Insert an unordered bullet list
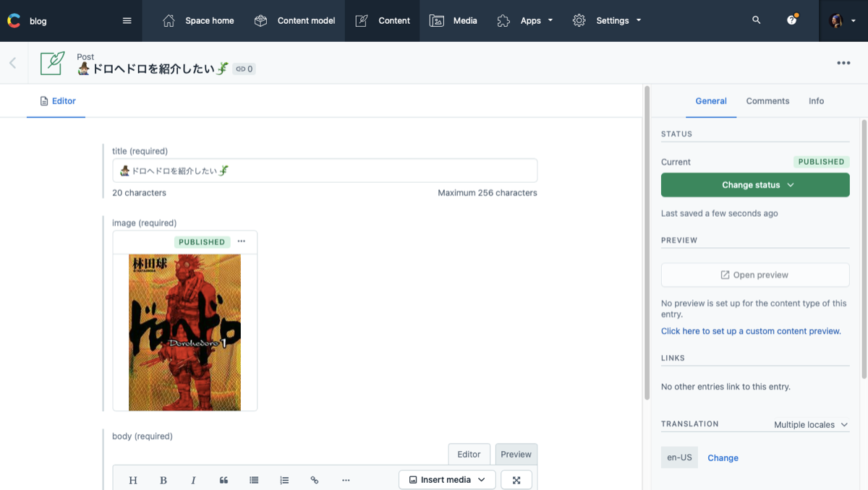This screenshot has width=868, height=490. [254, 480]
